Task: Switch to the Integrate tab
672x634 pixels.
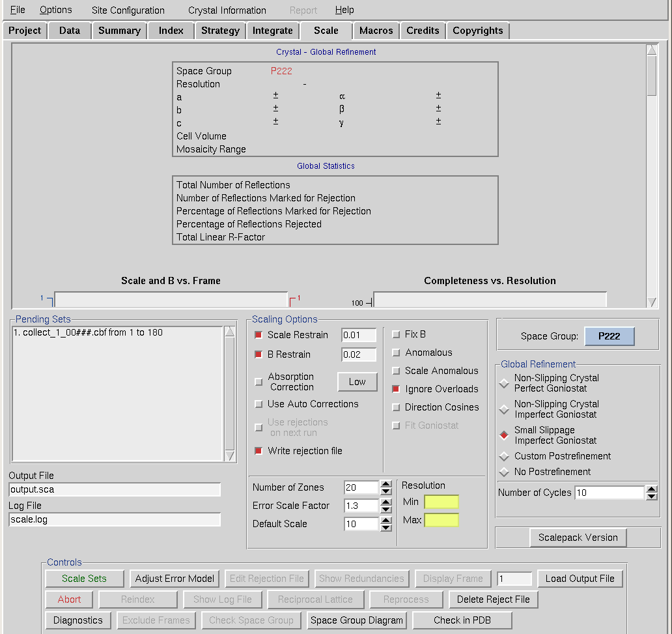Action: click(272, 31)
